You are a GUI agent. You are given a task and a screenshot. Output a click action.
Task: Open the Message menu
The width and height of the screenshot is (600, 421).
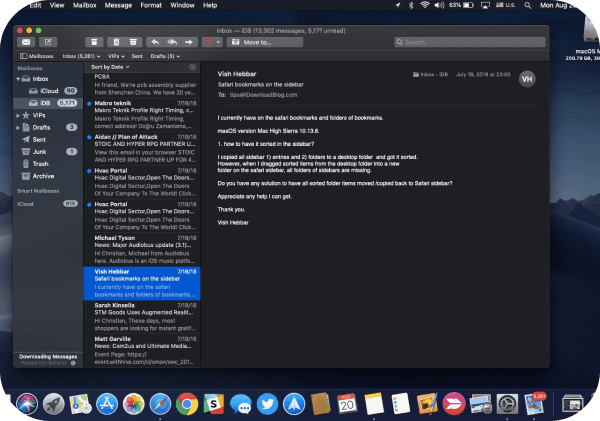click(118, 5)
